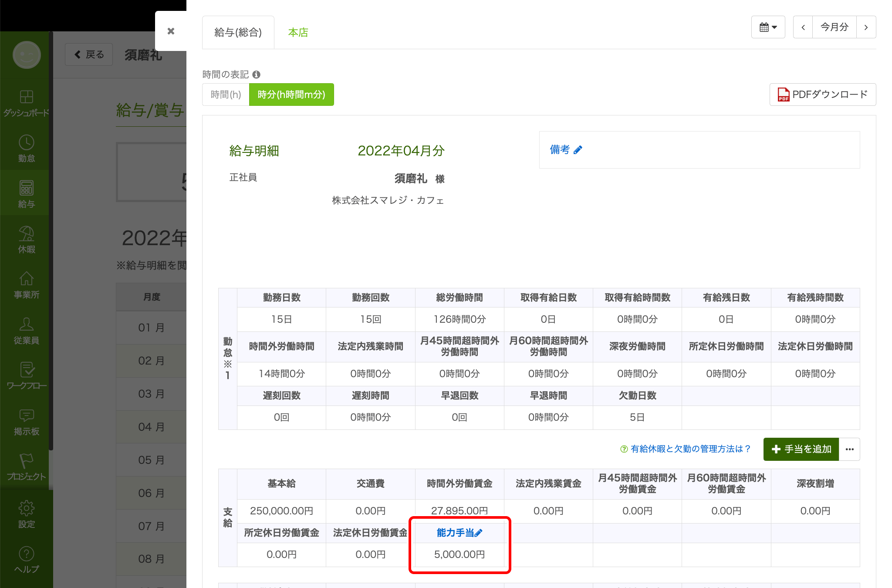Click the 5,000.00円 能力手当 amount
The height and width of the screenshot is (588, 892).
point(460,554)
